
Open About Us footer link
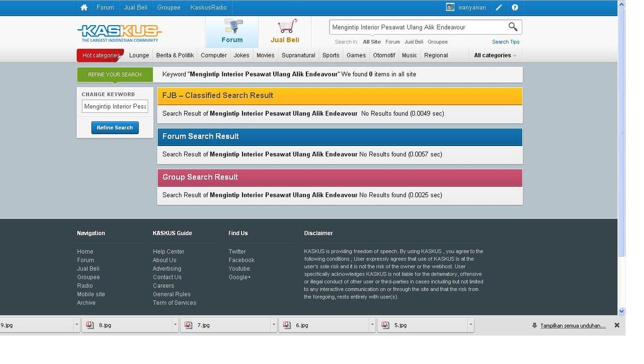165,260
